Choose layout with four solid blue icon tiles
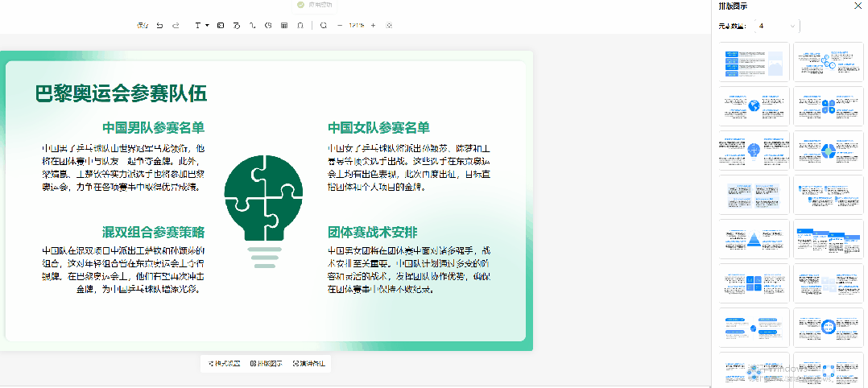This screenshot has height=388, width=868. pos(754,283)
